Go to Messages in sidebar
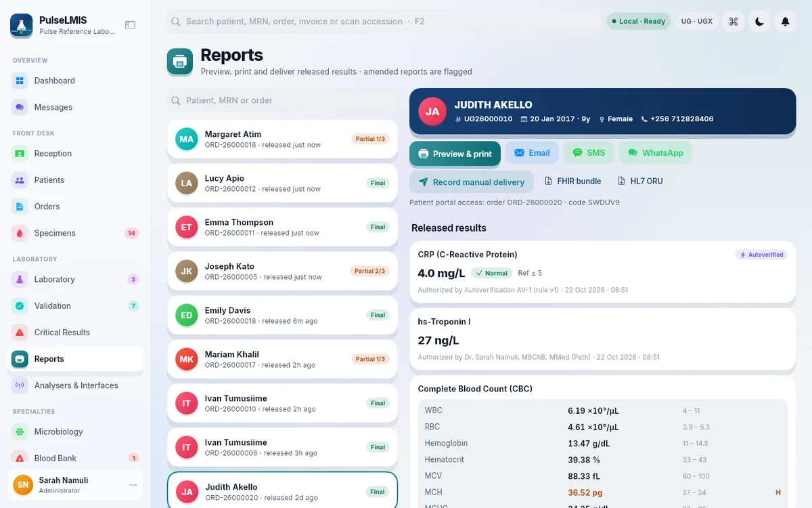812x508 pixels. pos(75,107)
